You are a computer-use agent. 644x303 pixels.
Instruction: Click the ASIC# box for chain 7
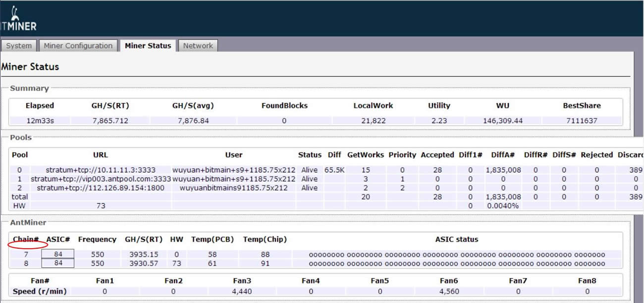point(58,254)
